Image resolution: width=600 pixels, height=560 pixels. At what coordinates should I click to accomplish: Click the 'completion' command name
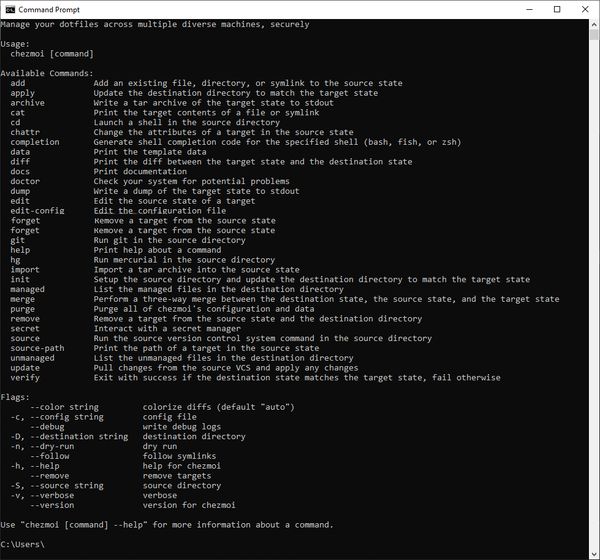35,141
